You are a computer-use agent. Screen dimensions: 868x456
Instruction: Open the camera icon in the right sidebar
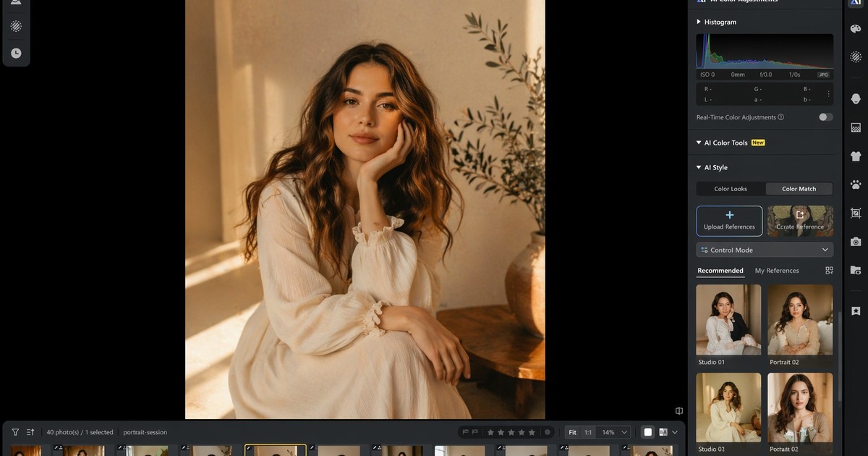coord(856,242)
